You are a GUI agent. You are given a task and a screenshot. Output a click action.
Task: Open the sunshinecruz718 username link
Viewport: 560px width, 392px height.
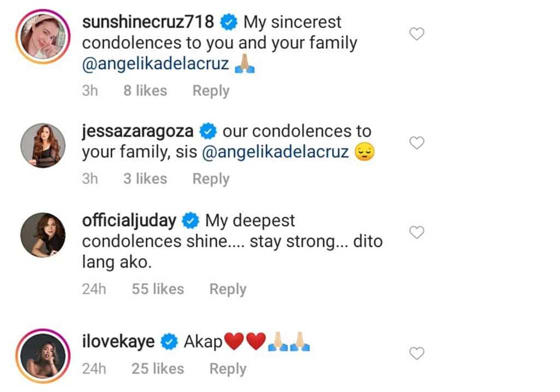[x=148, y=22]
